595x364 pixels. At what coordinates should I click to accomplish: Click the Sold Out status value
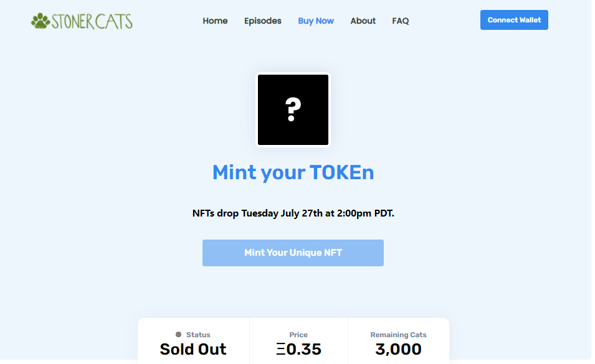(193, 349)
